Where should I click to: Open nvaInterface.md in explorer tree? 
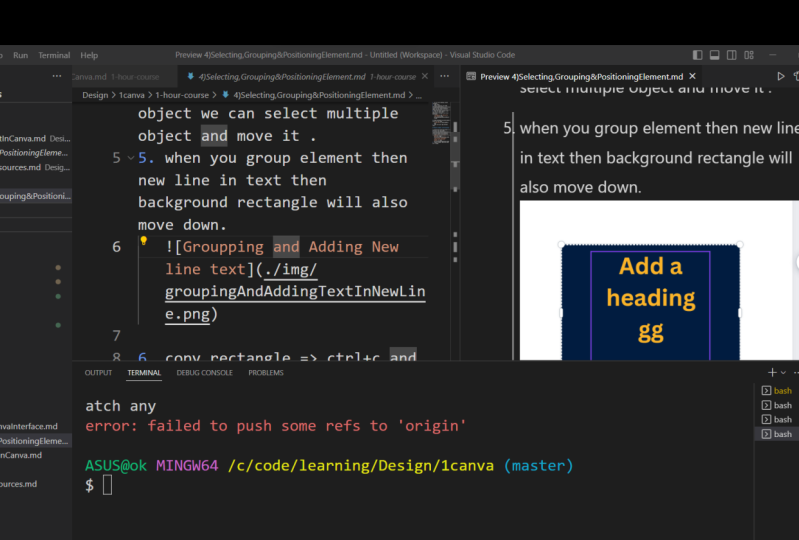point(35,426)
